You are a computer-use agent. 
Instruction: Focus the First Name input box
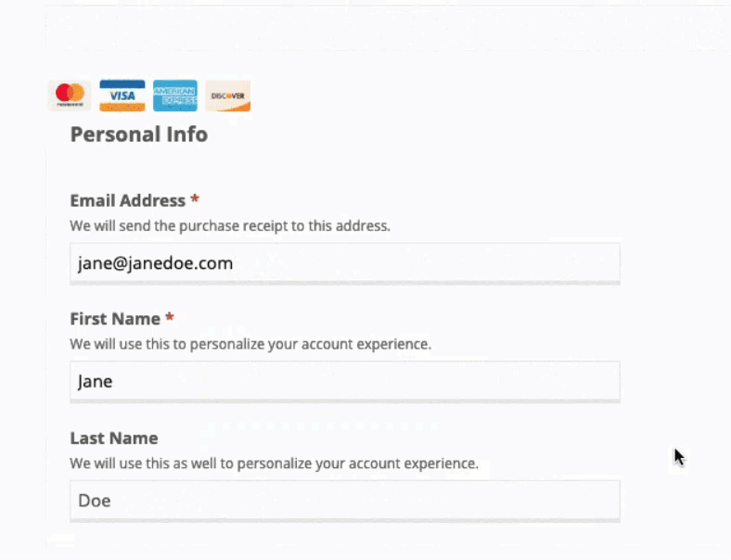[x=345, y=381]
